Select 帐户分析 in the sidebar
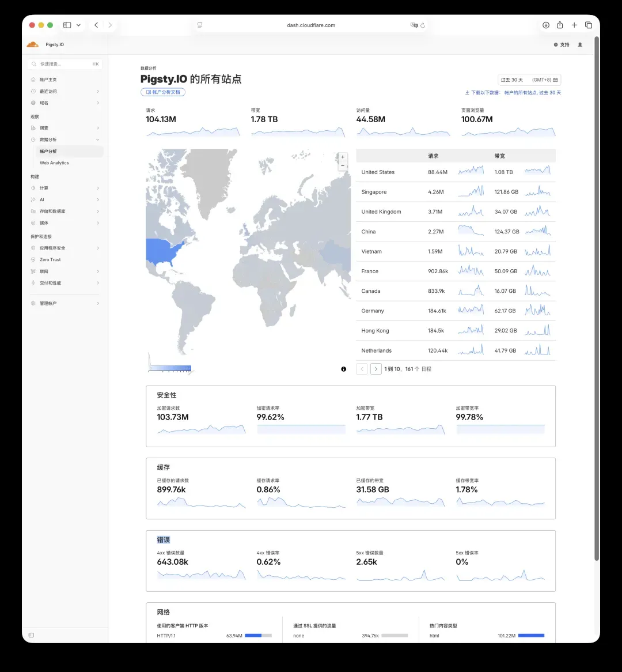The image size is (622, 672). 69,151
